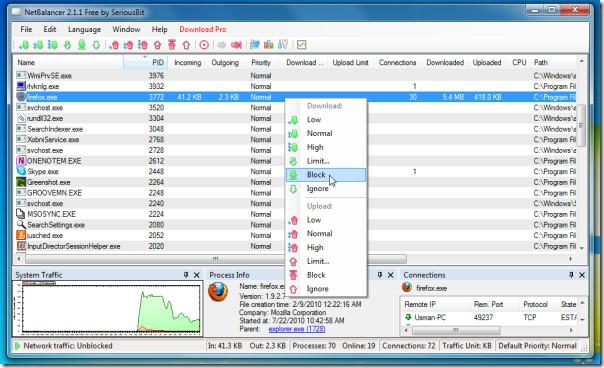Close the Connections panel
Viewport: 604px width, 368px height.
pos(582,275)
